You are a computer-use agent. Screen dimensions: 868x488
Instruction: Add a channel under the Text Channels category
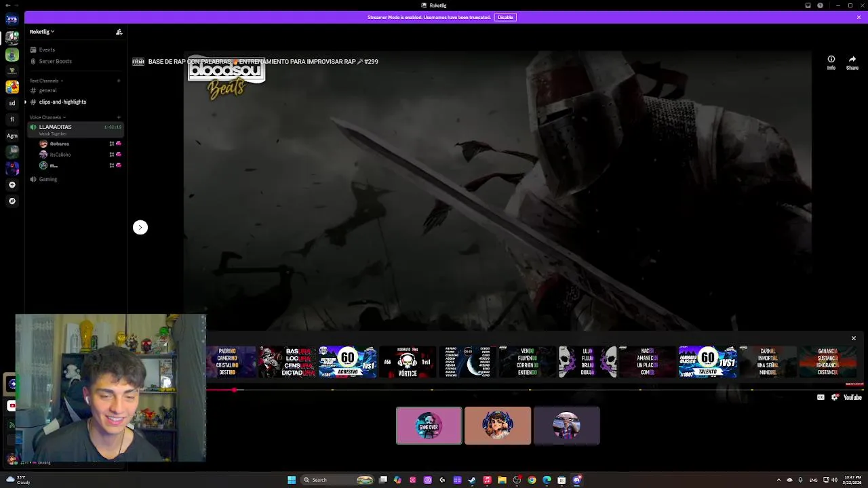pyautogui.click(x=119, y=81)
